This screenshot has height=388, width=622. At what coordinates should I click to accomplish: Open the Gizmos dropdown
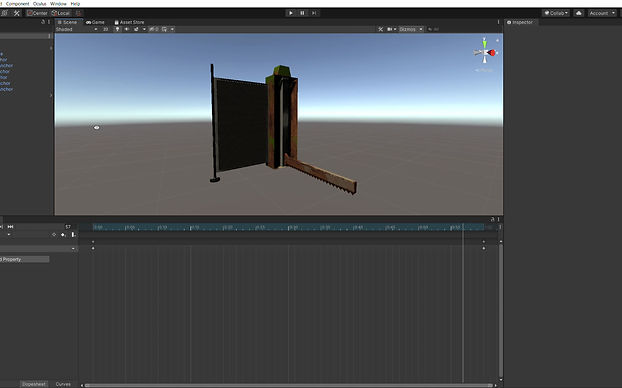(x=411, y=29)
